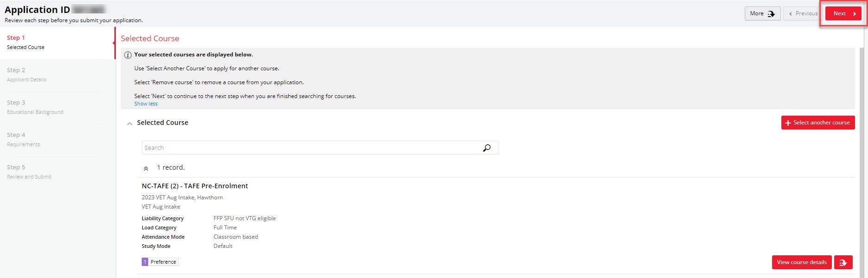Viewport: 868px width, 278px height.
Task: Collapse the record list with the double chevron
Action: [146, 168]
